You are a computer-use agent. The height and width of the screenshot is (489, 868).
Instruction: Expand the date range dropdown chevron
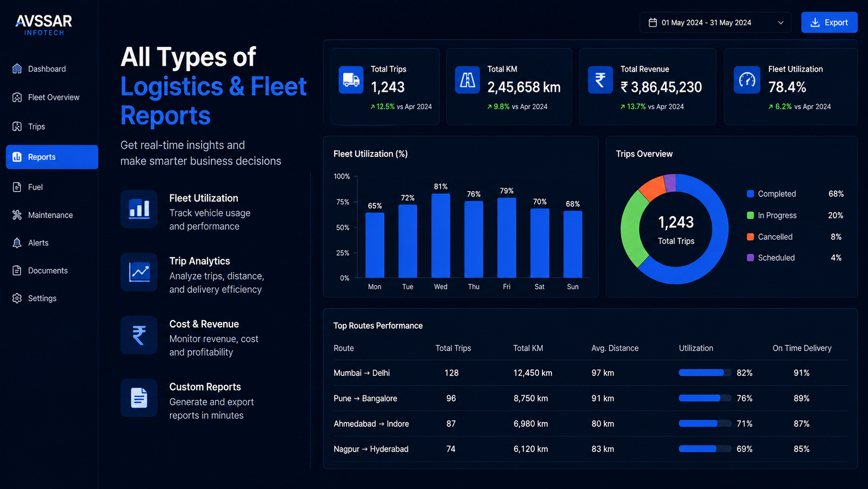(780, 23)
